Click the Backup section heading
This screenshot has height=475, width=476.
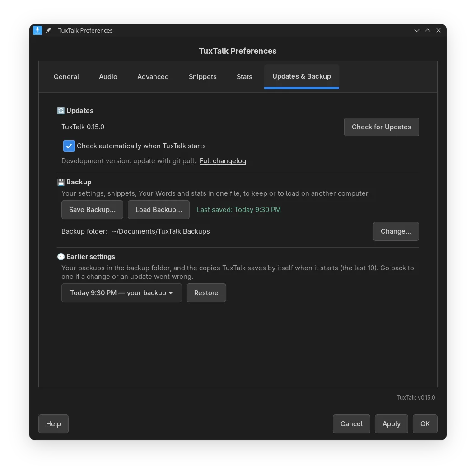tap(79, 182)
